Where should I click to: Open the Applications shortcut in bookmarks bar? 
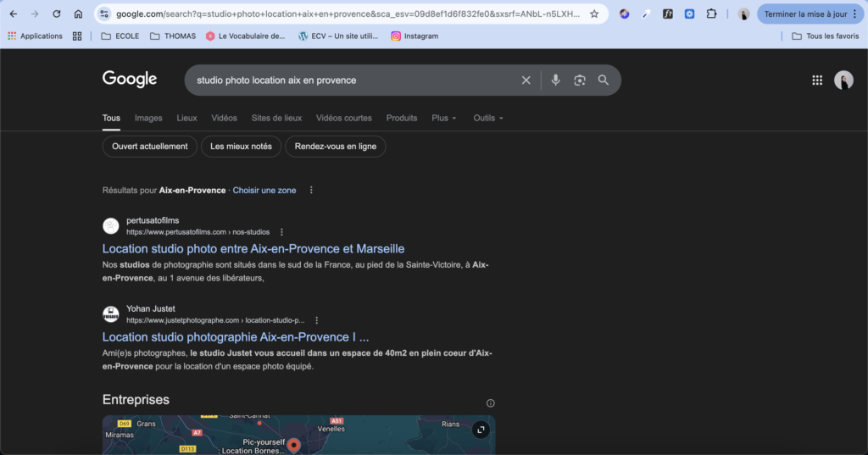35,36
